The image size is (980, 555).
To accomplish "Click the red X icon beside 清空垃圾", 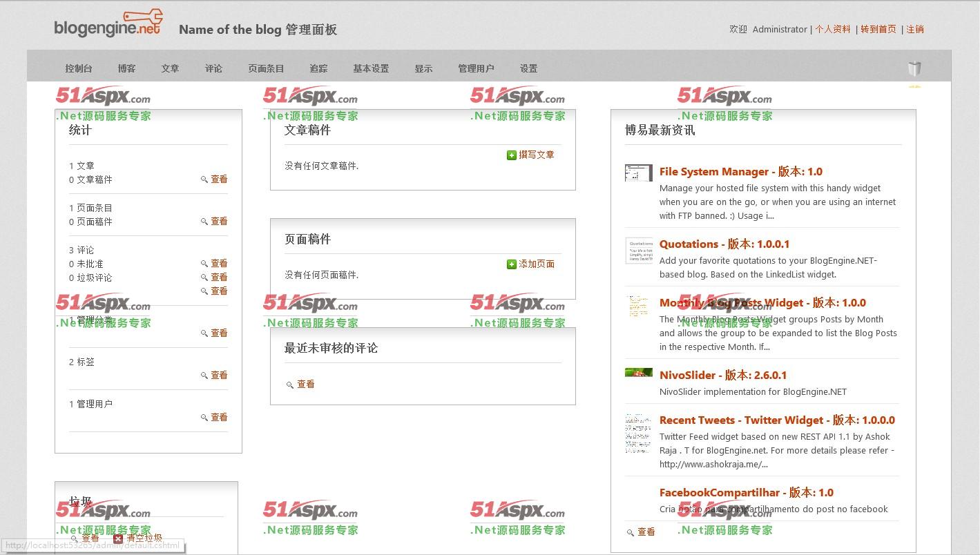I will click(x=118, y=538).
